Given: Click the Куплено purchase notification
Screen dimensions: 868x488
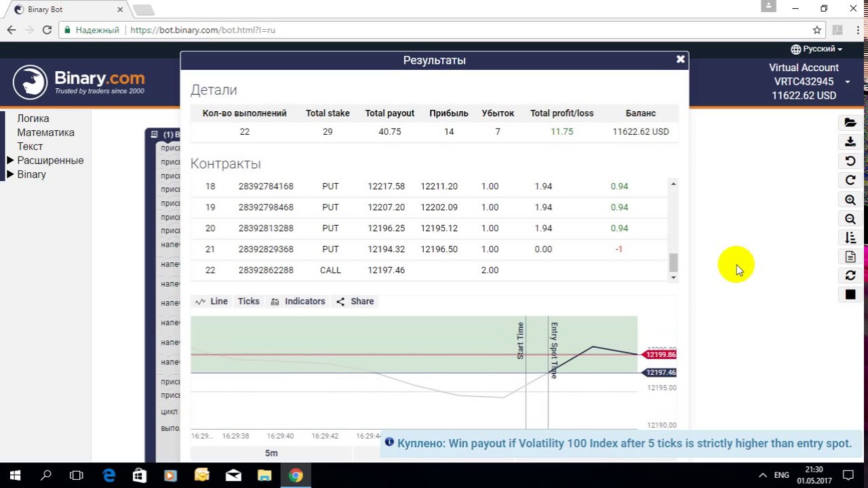Looking at the screenshot, I should pos(622,443).
